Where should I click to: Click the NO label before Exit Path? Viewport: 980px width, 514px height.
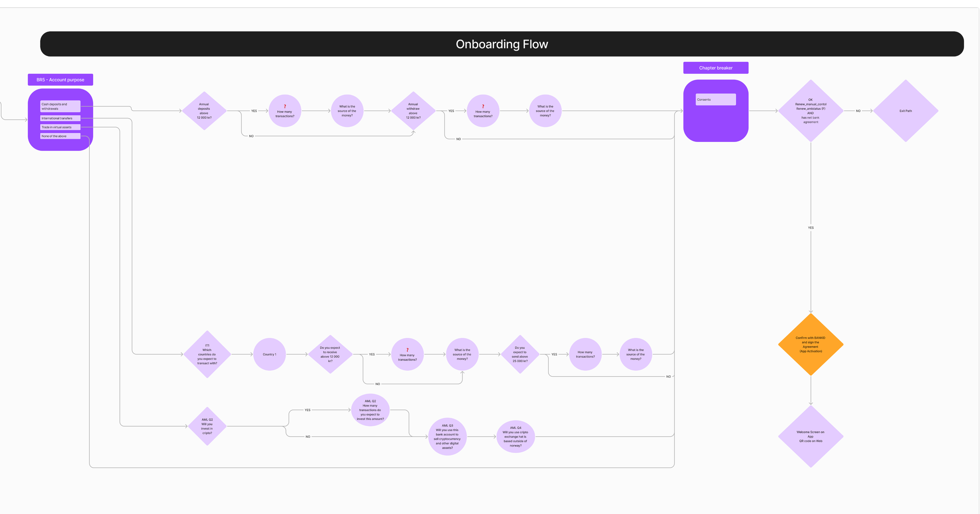858,111
